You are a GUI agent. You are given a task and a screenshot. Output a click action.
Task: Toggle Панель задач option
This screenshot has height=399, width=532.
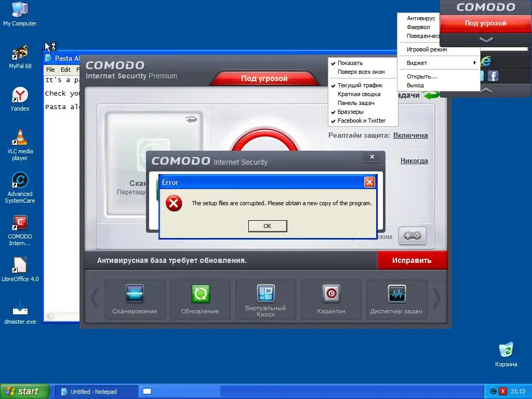click(x=363, y=103)
